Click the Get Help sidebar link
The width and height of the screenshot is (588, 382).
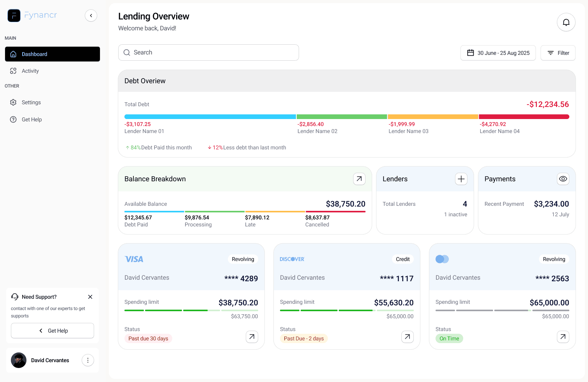point(31,119)
